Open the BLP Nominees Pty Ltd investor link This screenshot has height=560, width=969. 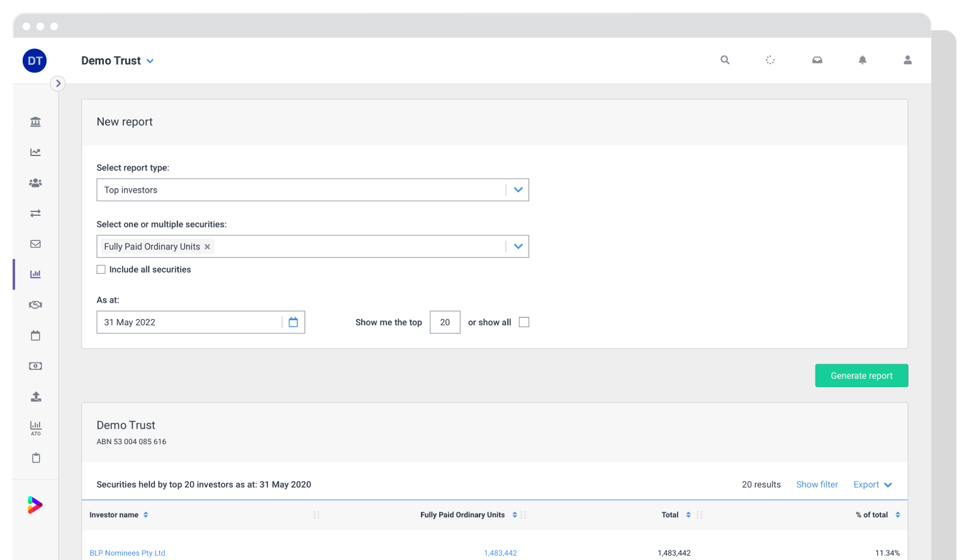[x=127, y=552]
